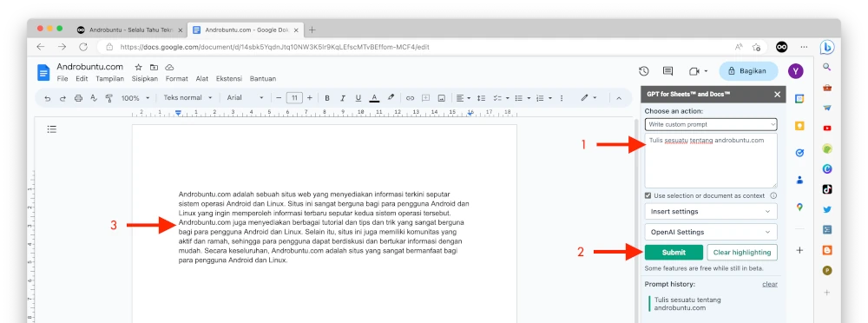Viewport: 868px width, 323px height.
Task: Open the Bantuan menu
Action: pos(263,79)
